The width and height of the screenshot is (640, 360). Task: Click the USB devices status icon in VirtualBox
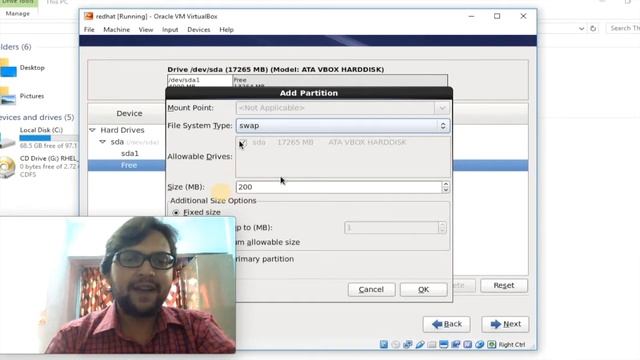(x=420, y=344)
